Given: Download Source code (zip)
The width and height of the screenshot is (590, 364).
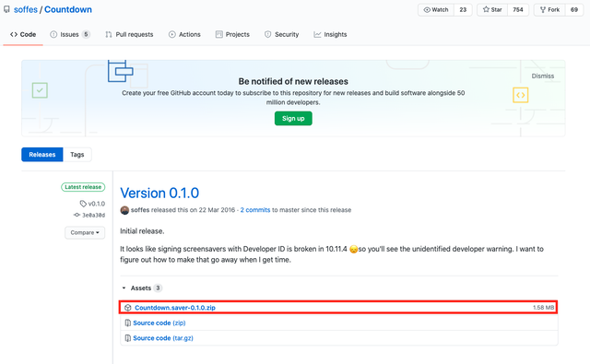Looking at the screenshot, I should (159, 323).
